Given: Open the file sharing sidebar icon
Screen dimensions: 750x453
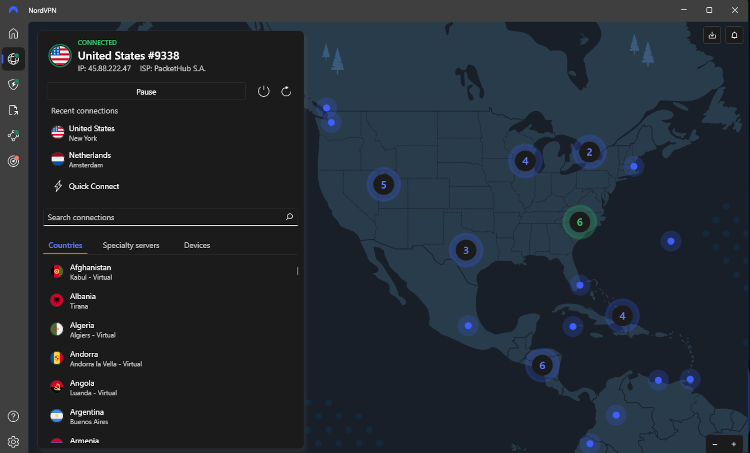Looking at the screenshot, I should pos(13,110).
